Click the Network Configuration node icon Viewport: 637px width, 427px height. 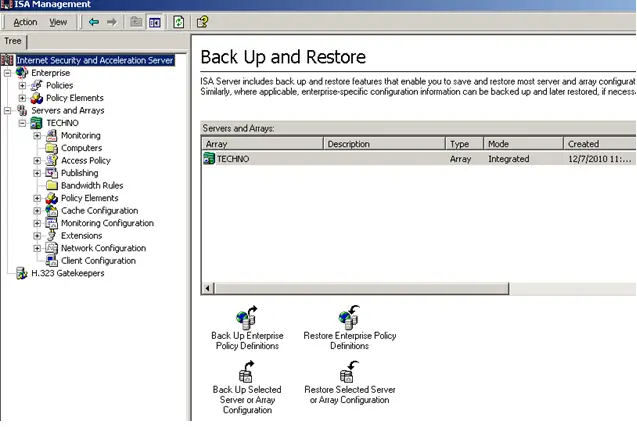(x=52, y=248)
